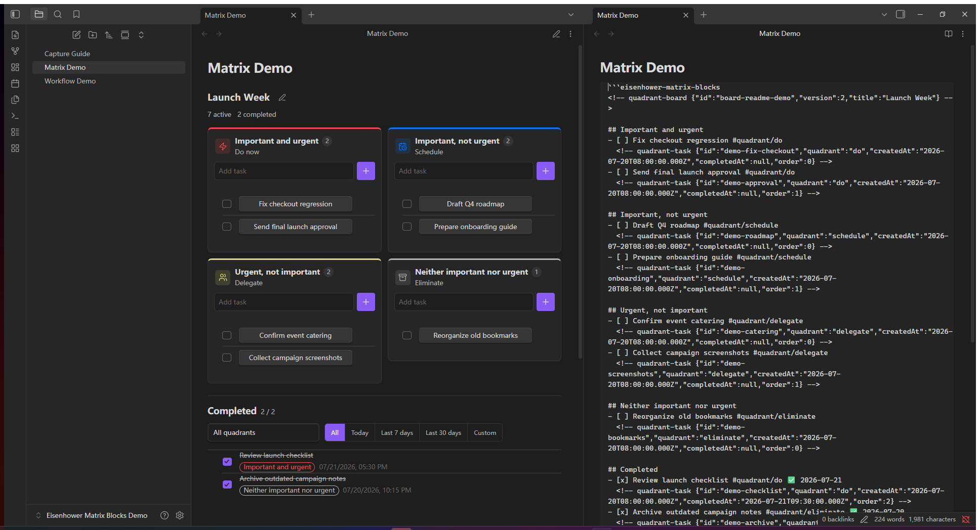
Task: Switch middle pane to editing mode pencil
Action: coord(556,34)
